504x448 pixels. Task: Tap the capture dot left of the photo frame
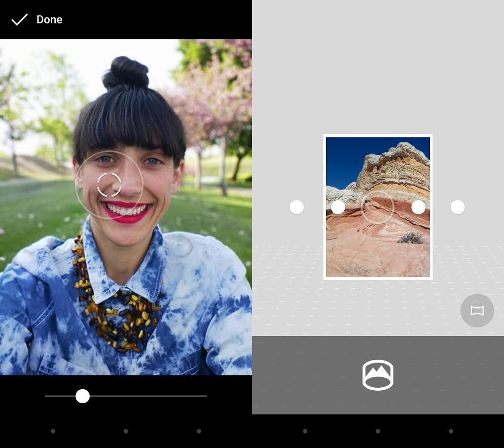pyautogui.click(x=338, y=207)
